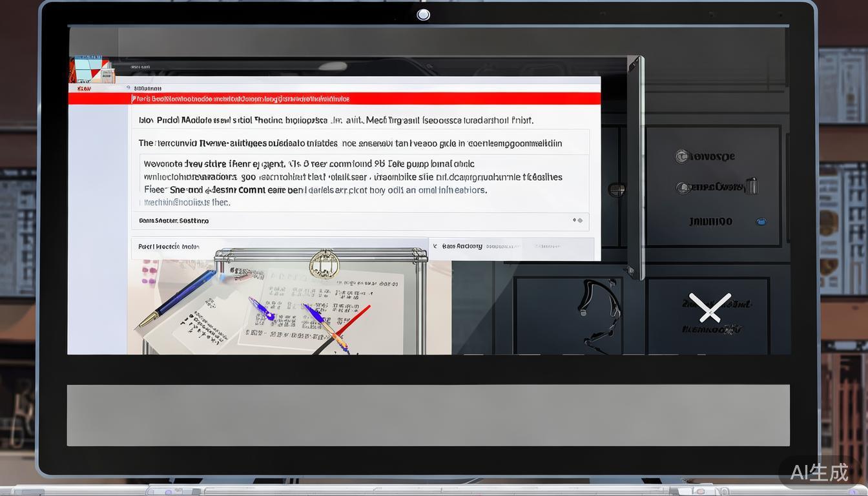Screen dimensions: 868x496
Task: Click the blue pen in the document image
Action: [x=176, y=298]
